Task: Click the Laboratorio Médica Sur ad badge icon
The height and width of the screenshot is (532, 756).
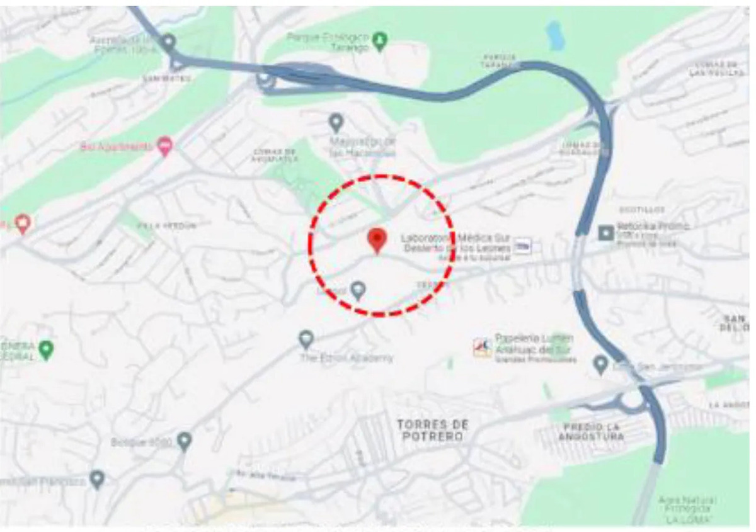Action: 523,247
